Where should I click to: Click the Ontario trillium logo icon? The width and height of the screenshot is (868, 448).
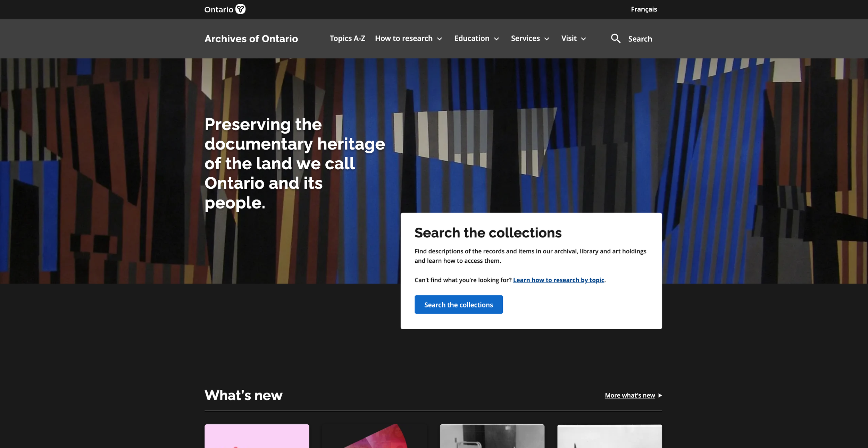click(x=240, y=9)
